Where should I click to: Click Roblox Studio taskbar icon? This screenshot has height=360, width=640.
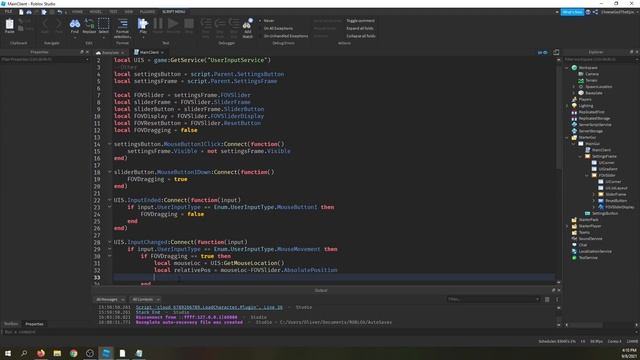[x=106, y=353]
